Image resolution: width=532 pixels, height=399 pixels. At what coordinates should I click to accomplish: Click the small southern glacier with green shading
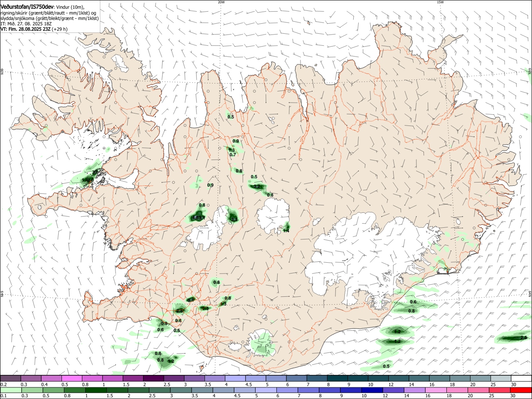pyautogui.click(x=263, y=343)
